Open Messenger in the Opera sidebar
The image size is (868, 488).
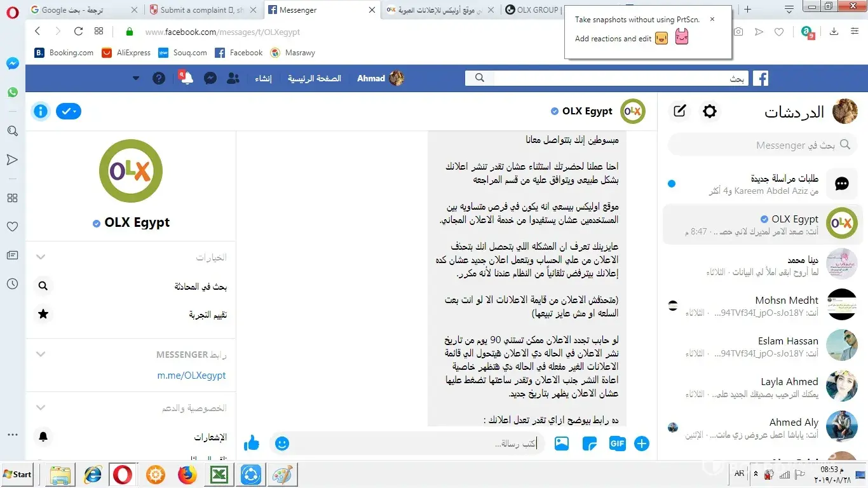(12, 64)
